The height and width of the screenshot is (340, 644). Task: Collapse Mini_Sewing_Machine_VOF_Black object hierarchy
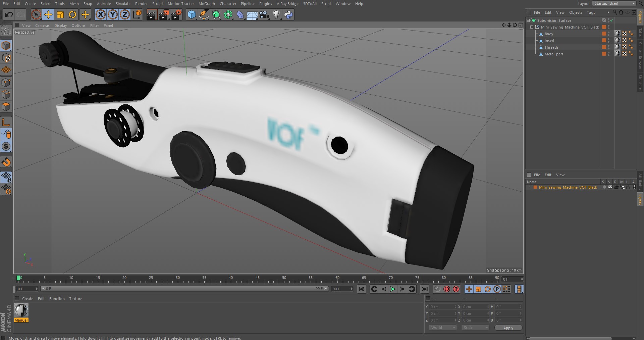tap(532, 27)
